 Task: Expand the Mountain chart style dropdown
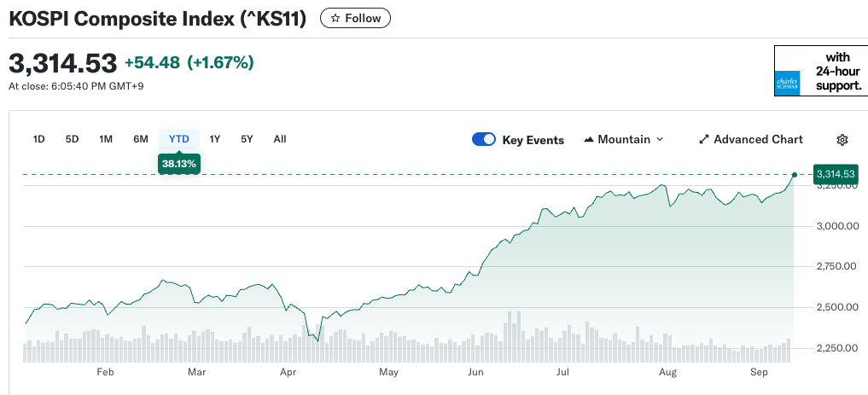(x=659, y=140)
